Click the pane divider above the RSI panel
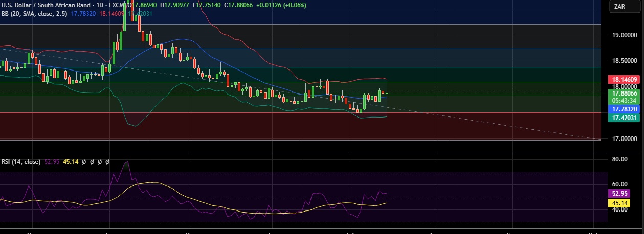The image size is (644, 234). point(303,154)
